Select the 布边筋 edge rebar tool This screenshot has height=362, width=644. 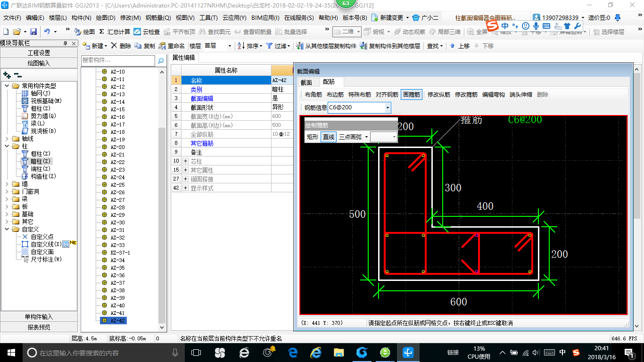[x=335, y=94]
